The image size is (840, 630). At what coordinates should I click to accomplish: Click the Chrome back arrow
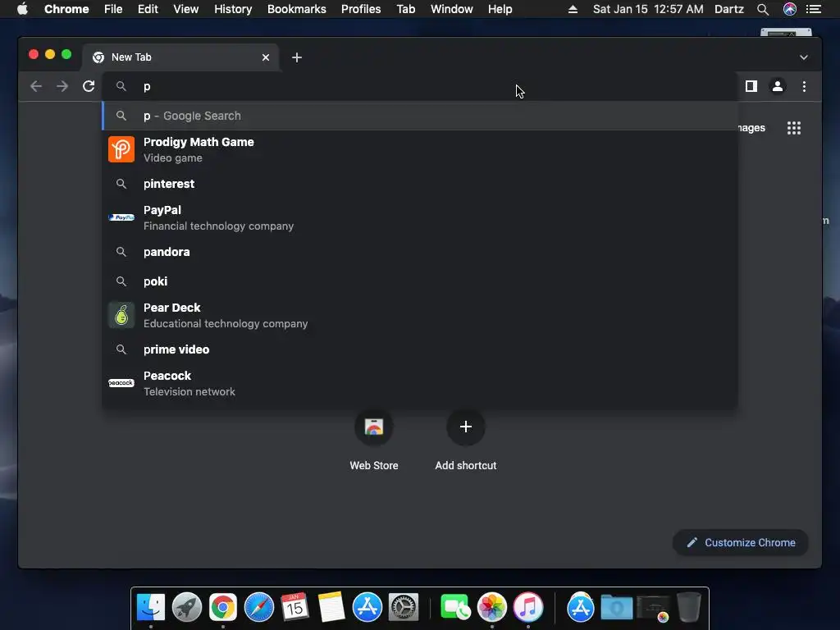coord(36,86)
